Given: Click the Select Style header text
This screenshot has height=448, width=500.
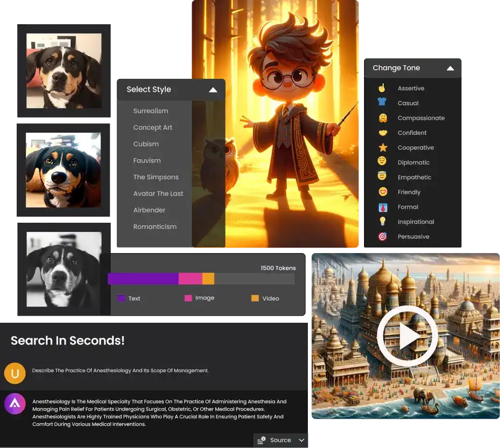Looking at the screenshot, I should coord(149,89).
